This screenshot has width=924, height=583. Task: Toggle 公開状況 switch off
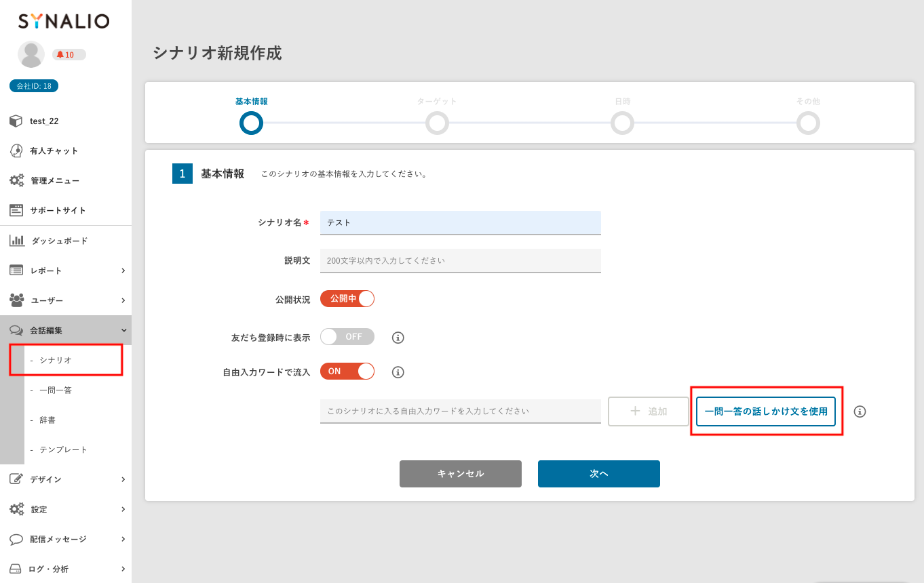pos(347,299)
